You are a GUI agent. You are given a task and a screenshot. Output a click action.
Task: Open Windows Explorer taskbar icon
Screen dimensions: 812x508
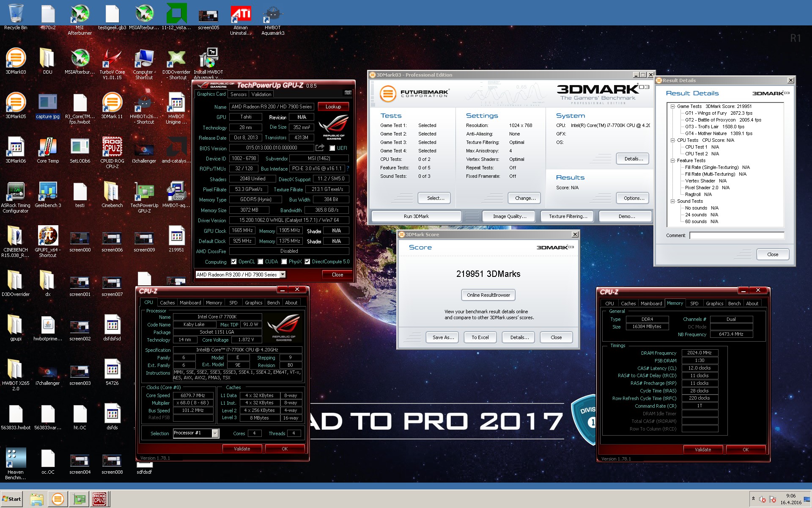[x=37, y=500]
